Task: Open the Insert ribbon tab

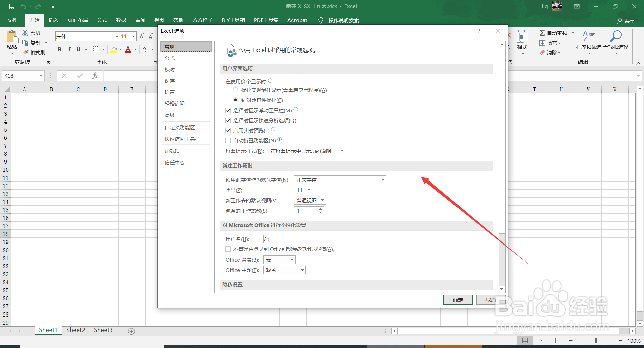Action: (x=53, y=20)
